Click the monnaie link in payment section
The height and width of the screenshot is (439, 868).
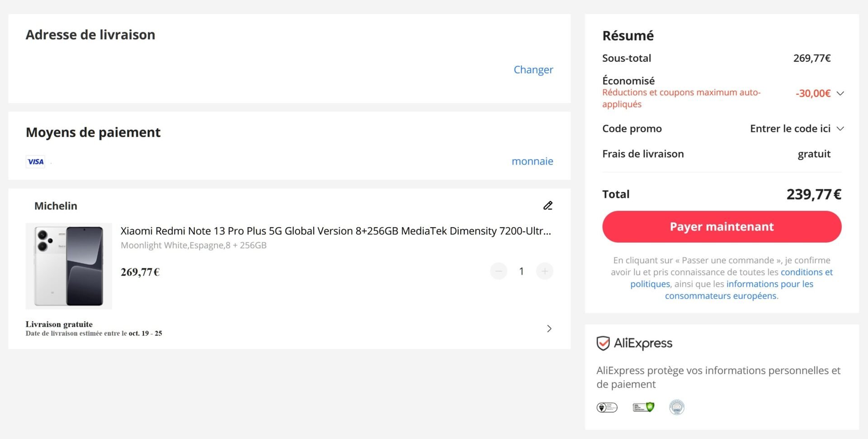click(x=532, y=161)
